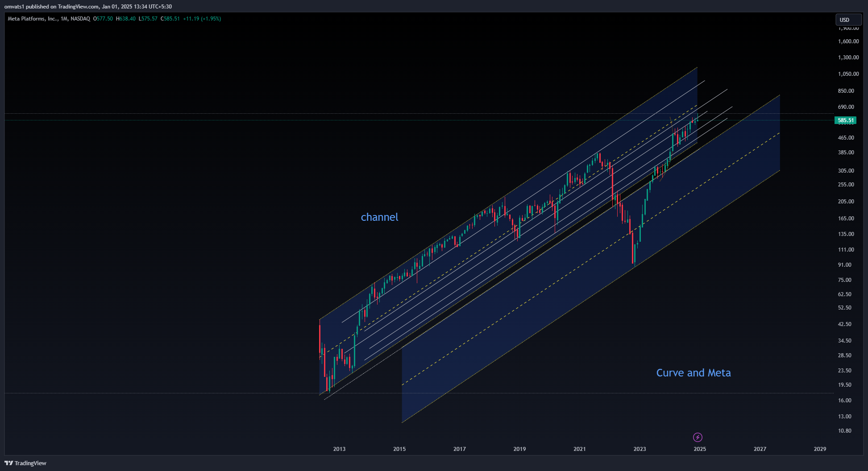Click the 2015 label on the time axis

click(x=399, y=449)
